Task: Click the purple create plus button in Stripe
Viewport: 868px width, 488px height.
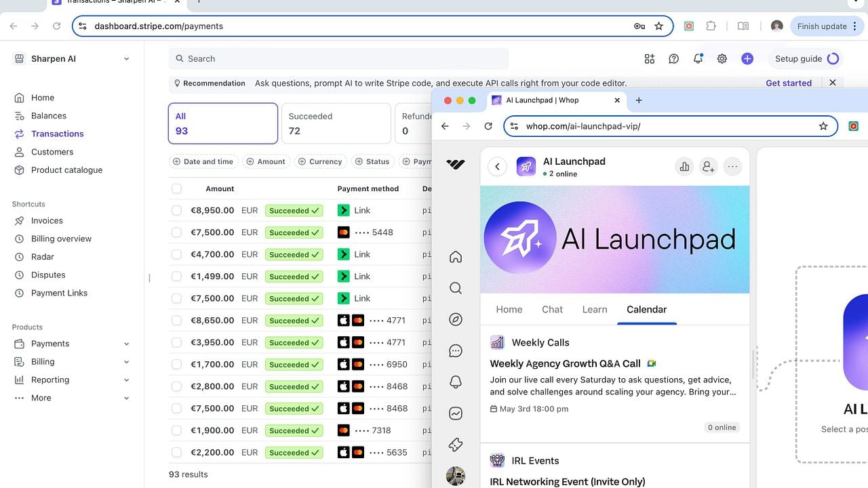Action: click(747, 59)
